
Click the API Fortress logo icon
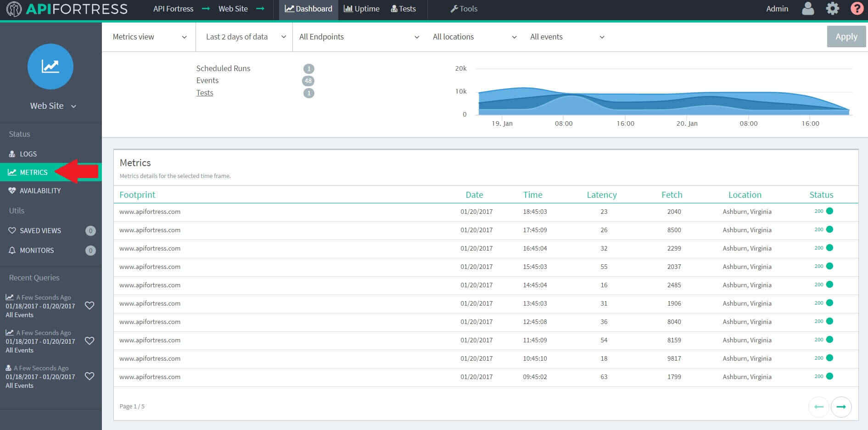14,9
